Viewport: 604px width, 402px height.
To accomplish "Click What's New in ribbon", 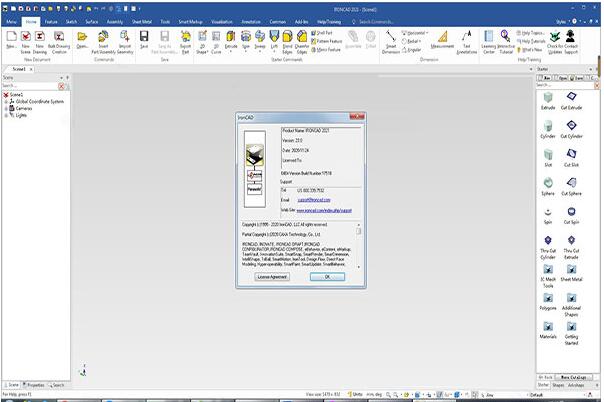I will click(x=530, y=50).
